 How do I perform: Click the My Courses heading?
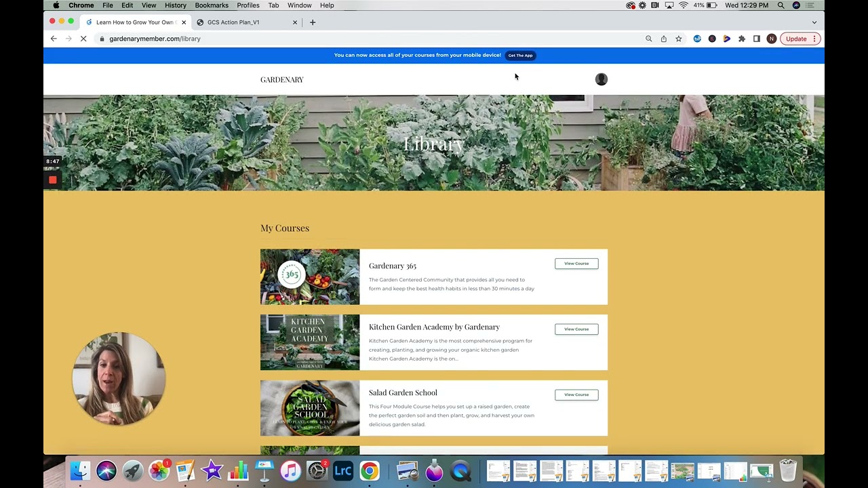(x=285, y=228)
